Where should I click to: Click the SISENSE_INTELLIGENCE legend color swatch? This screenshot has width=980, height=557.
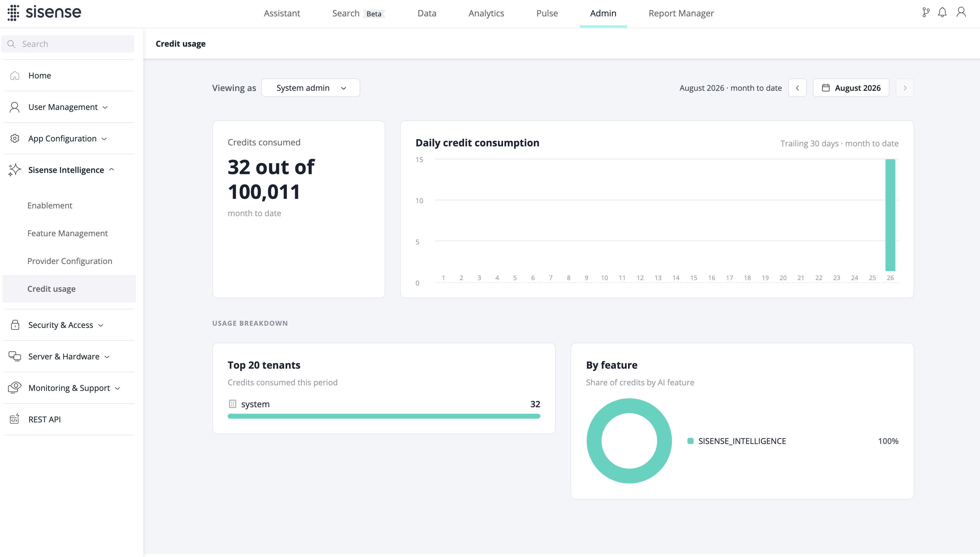coord(690,441)
